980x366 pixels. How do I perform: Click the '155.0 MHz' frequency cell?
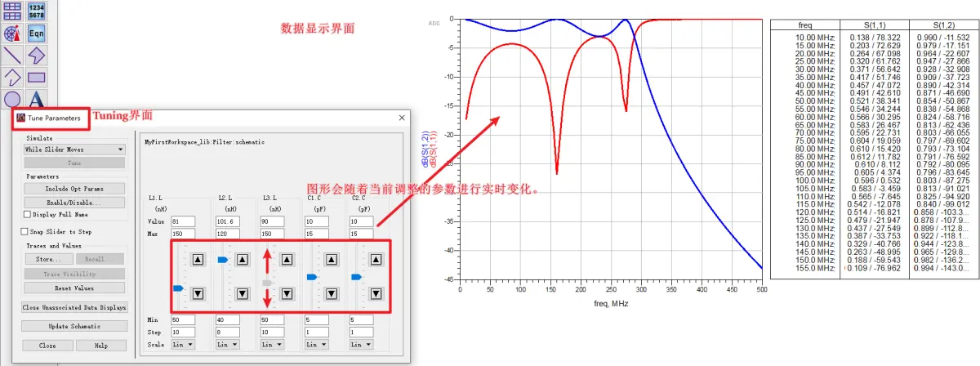[x=816, y=269]
